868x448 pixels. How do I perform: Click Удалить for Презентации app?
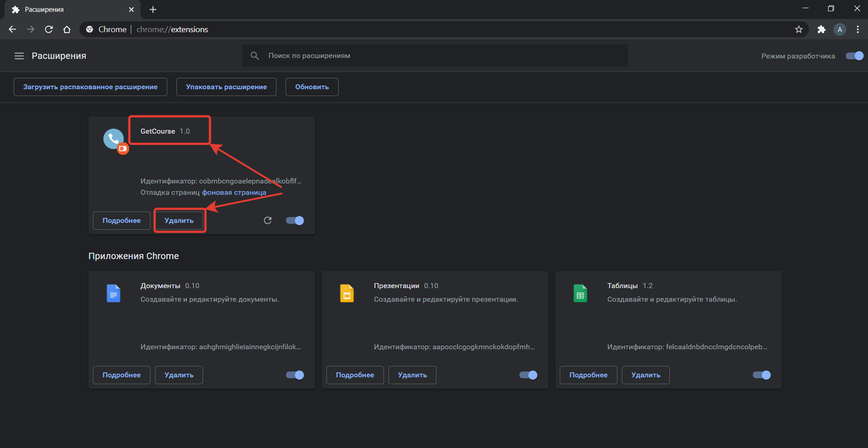click(412, 375)
